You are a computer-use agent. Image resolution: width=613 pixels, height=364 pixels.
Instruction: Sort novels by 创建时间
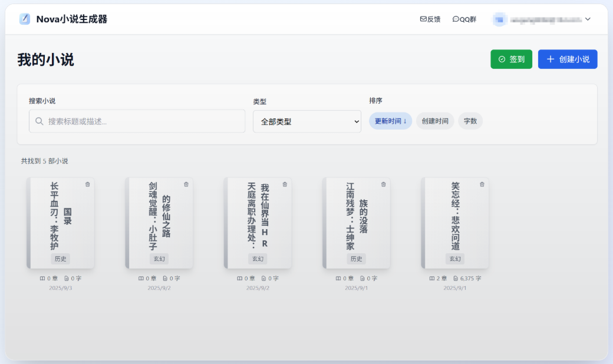pos(435,121)
